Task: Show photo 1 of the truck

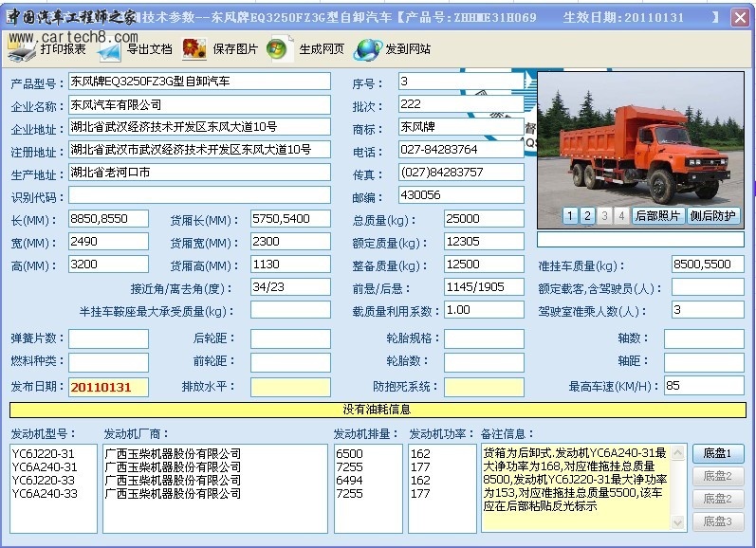Action: click(x=570, y=215)
